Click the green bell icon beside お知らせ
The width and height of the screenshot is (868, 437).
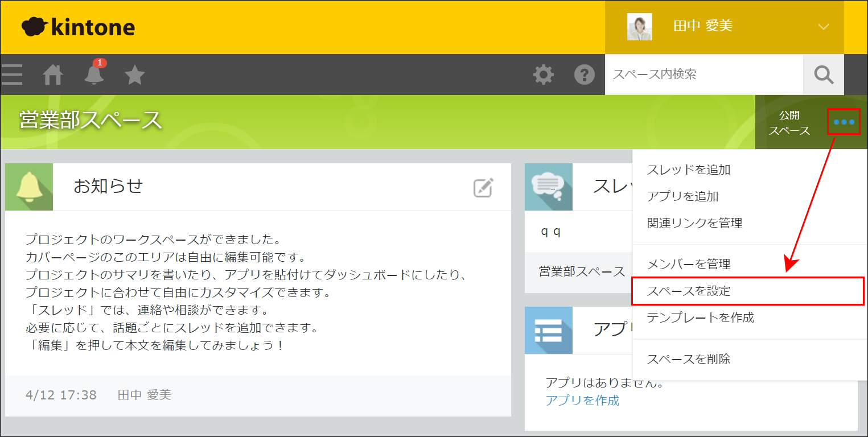tap(28, 187)
